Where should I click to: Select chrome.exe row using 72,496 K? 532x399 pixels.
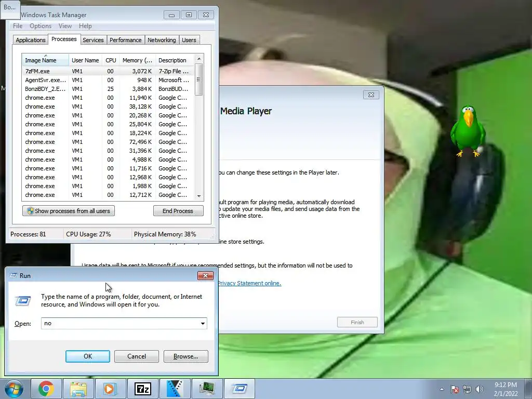point(108,142)
